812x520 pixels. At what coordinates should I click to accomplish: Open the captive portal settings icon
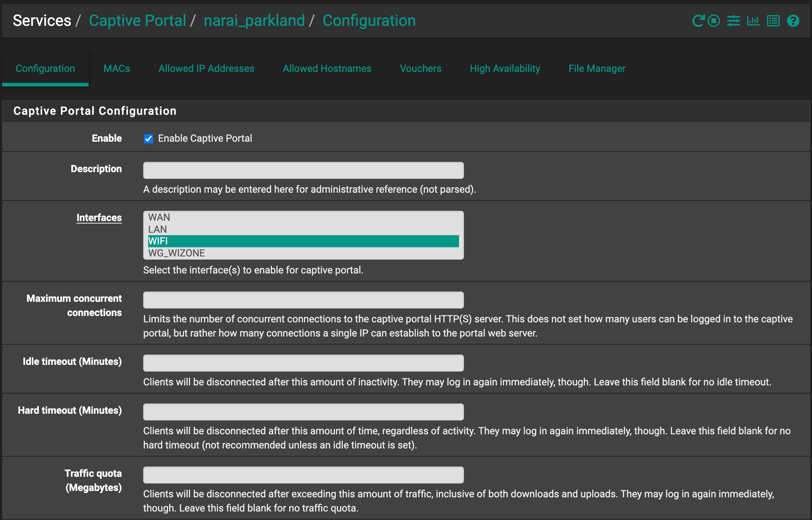pos(733,21)
